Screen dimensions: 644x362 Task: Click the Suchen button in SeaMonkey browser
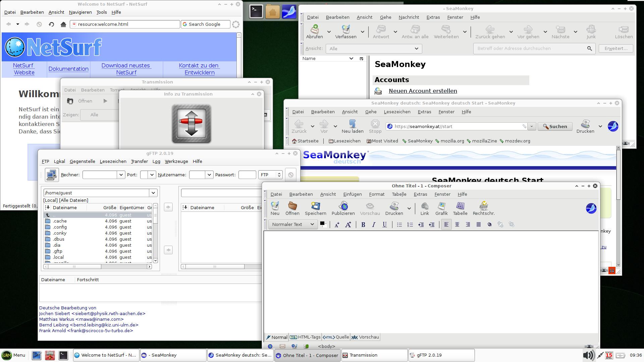pyautogui.click(x=555, y=126)
